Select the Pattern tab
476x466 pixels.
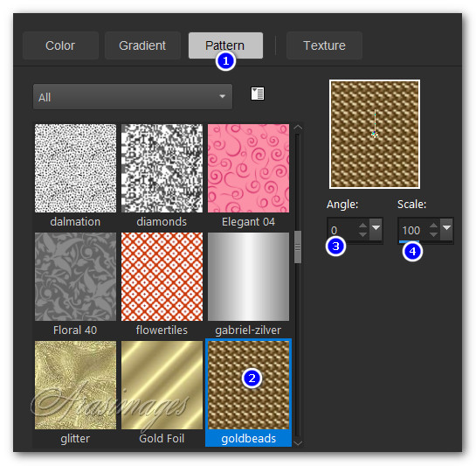tap(225, 45)
